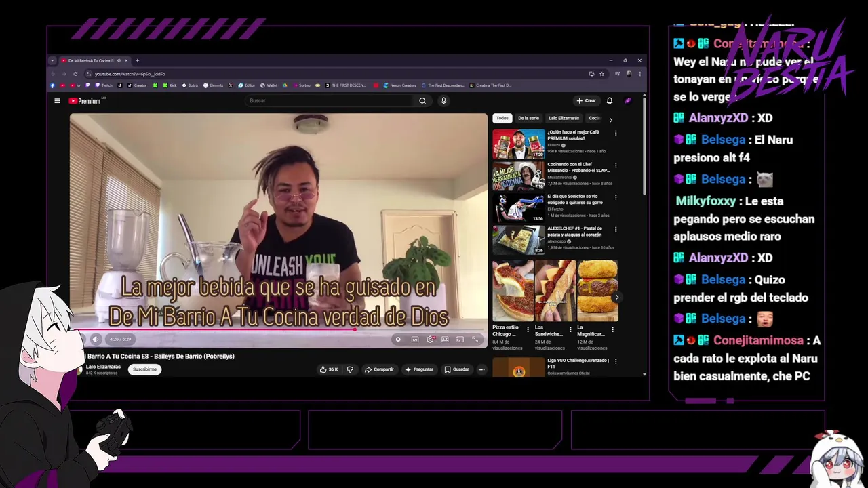This screenshot has height=488, width=868.
Task: Subscribe with the Suscribirme button
Action: point(144,369)
